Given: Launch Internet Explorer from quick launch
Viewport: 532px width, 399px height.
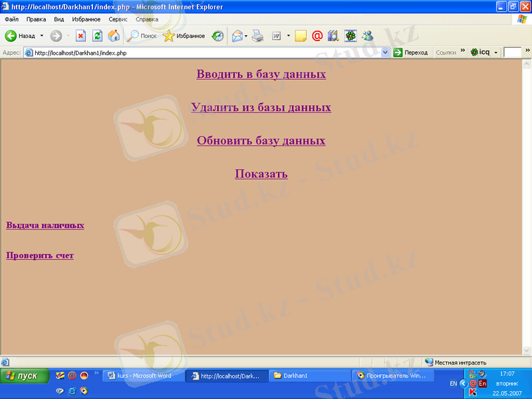Looking at the screenshot, I should coord(72,391).
